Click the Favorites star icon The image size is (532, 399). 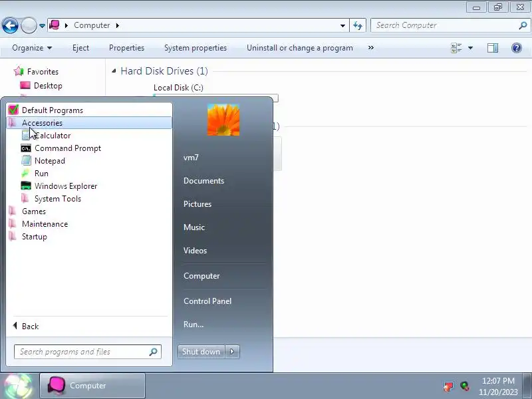(19, 71)
